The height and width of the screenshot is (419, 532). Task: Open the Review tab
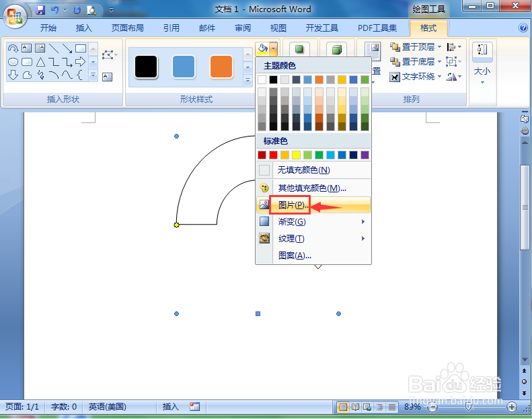tap(243, 28)
